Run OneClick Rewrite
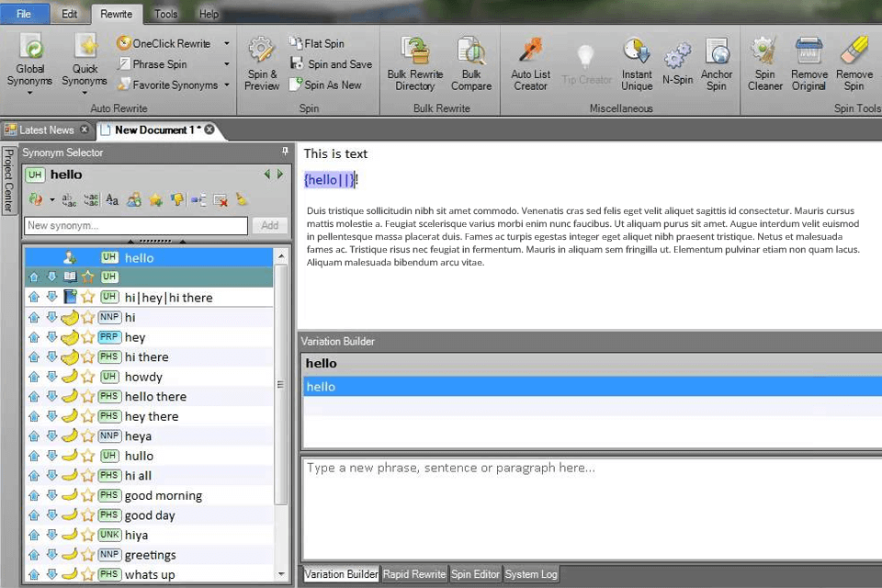 (164, 43)
